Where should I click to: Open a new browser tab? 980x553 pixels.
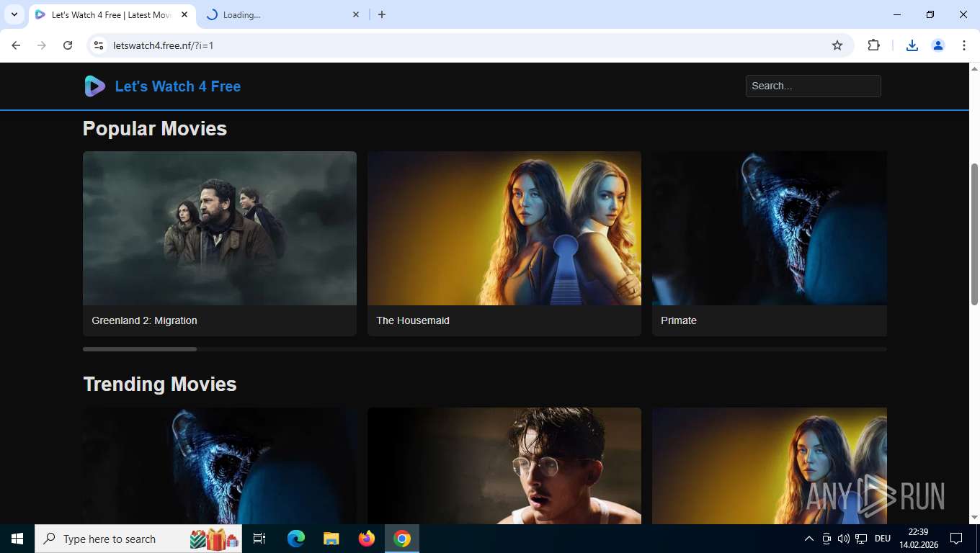pos(382,14)
